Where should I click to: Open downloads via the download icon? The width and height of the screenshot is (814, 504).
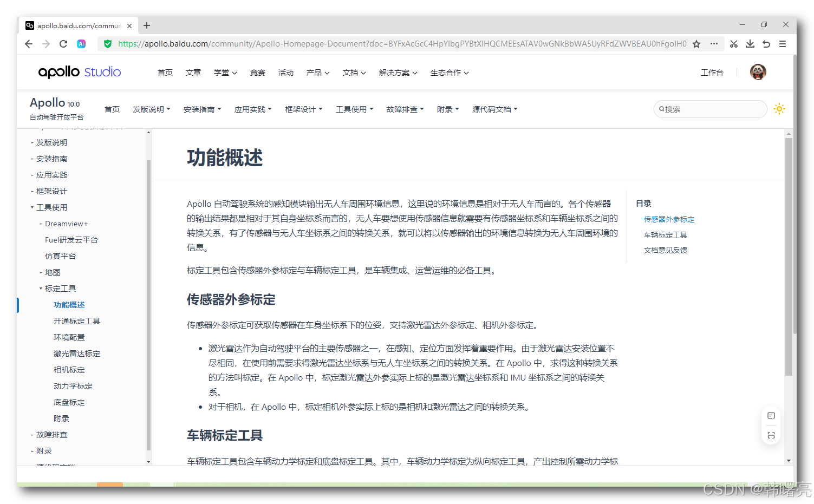coord(750,44)
